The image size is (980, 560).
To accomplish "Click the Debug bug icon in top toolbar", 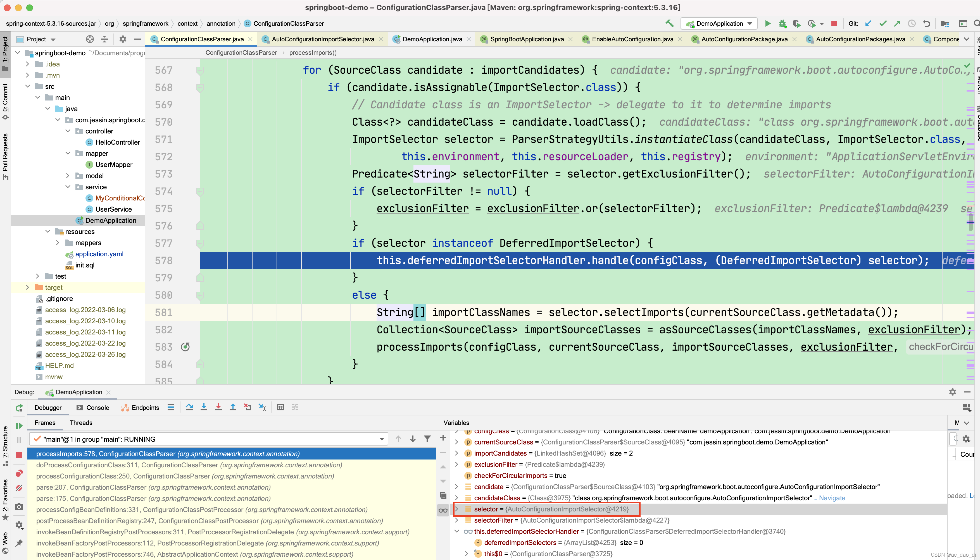I will [782, 23].
